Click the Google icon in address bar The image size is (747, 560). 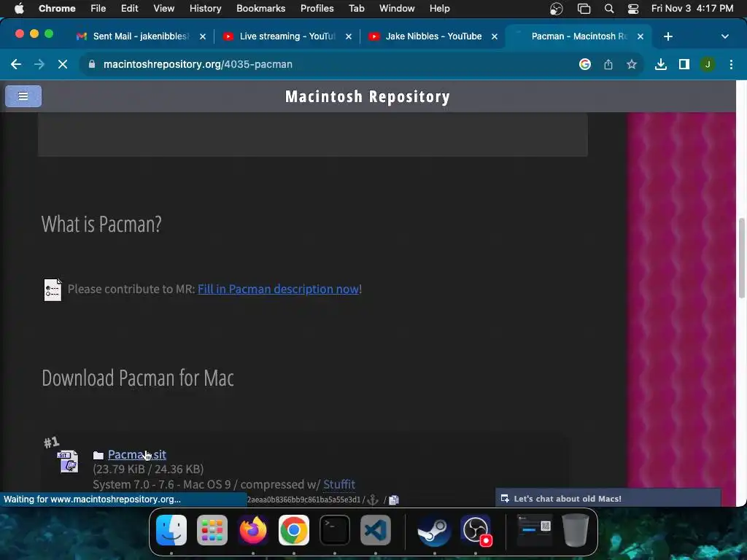(x=584, y=64)
